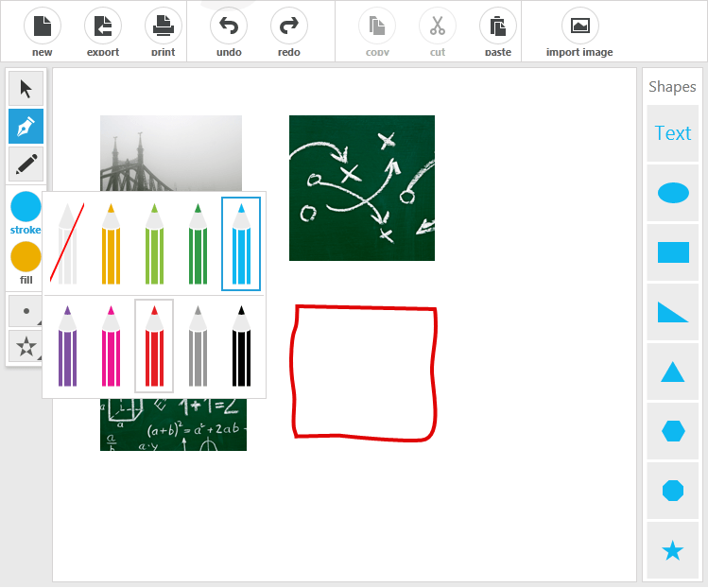Open the fill color picker

tap(26, 256)
